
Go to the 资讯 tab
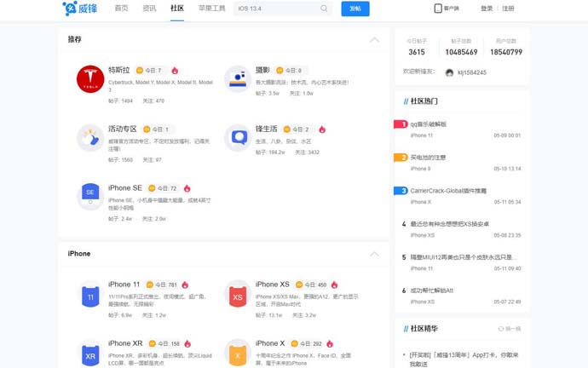click(x=149, y=9)
